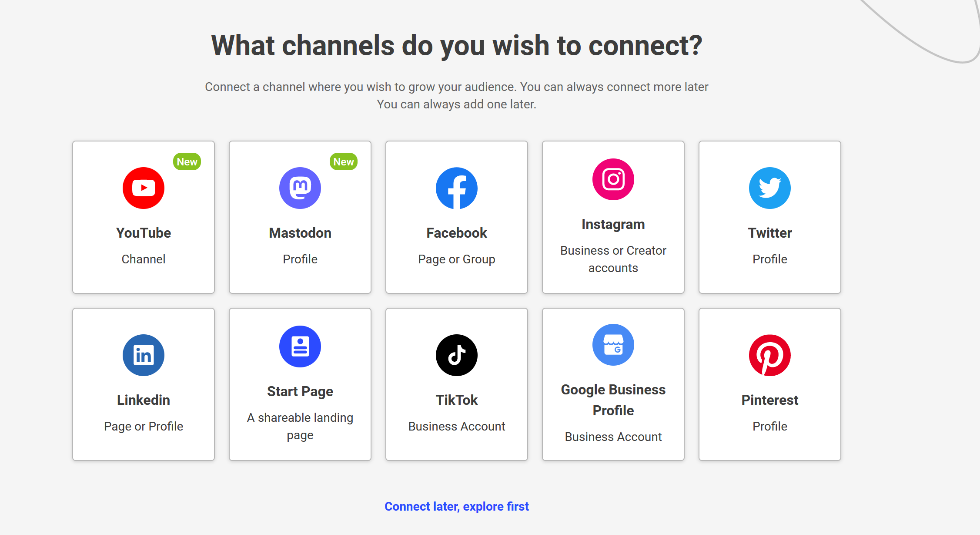The image size is (980, 535).
Task: Click the Start Page document icon
Action: [300, 347]
